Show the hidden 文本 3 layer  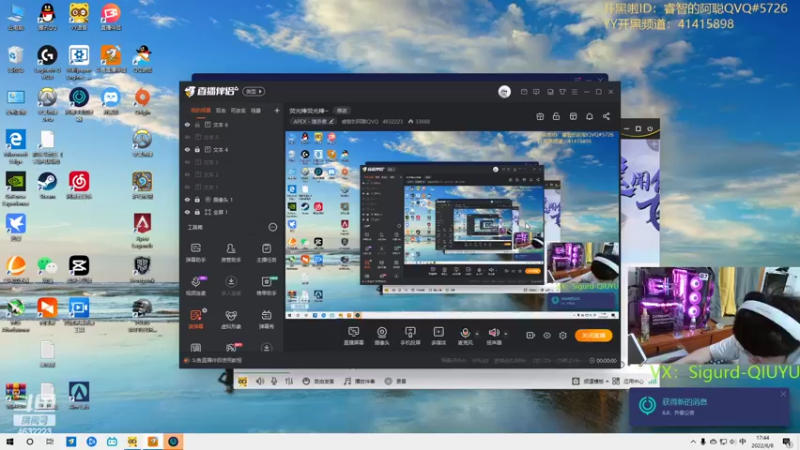(187, 162)
